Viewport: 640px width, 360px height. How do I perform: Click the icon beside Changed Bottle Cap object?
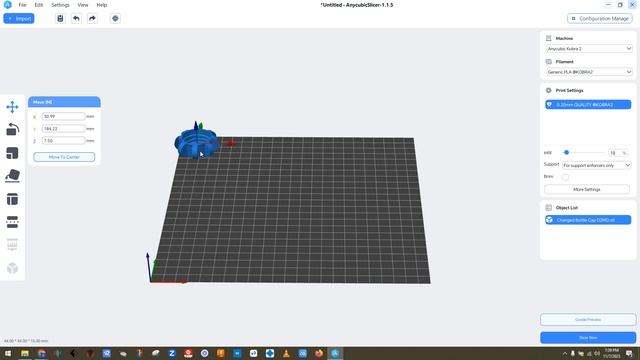pyautogui.click(x=549, y=220)
